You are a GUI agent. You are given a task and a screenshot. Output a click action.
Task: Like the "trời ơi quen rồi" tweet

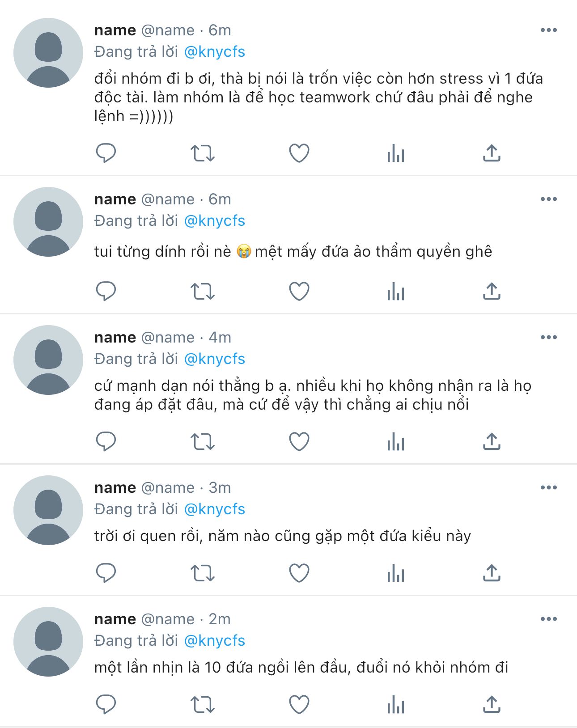coord(299,573)
